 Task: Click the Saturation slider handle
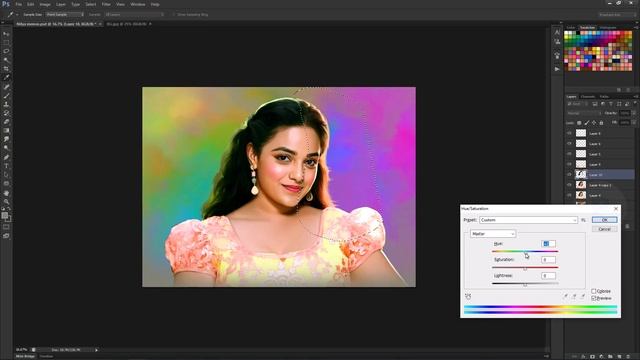pyautogui.click(x=525, y=269)
